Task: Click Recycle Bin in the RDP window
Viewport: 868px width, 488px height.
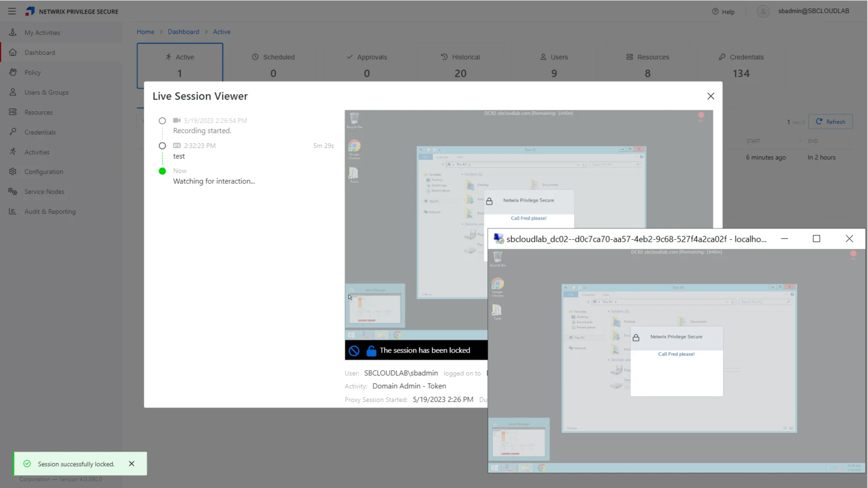Action: pyautogui.click(x=498, y=259)
